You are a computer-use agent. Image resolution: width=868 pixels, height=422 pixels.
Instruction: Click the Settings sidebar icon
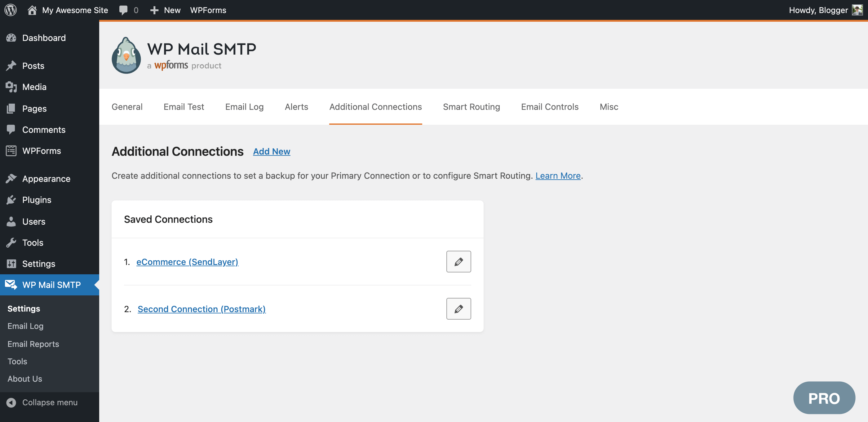(11, 264)
